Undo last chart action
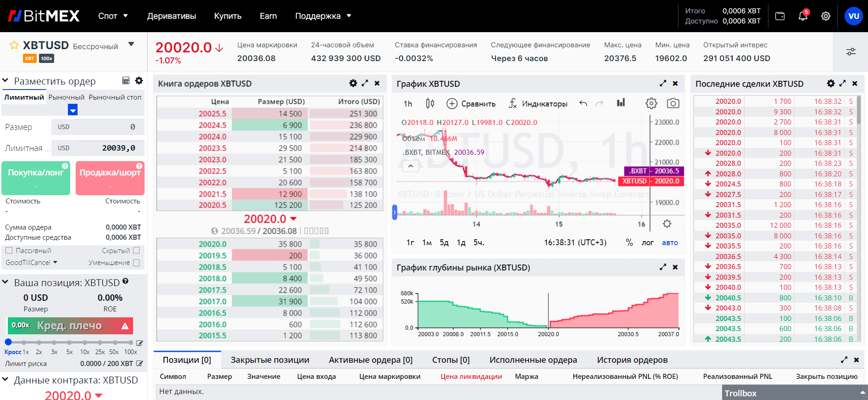The width and height of the screenshot is (868, 400). pyautogui.click(x=583, y=103)
